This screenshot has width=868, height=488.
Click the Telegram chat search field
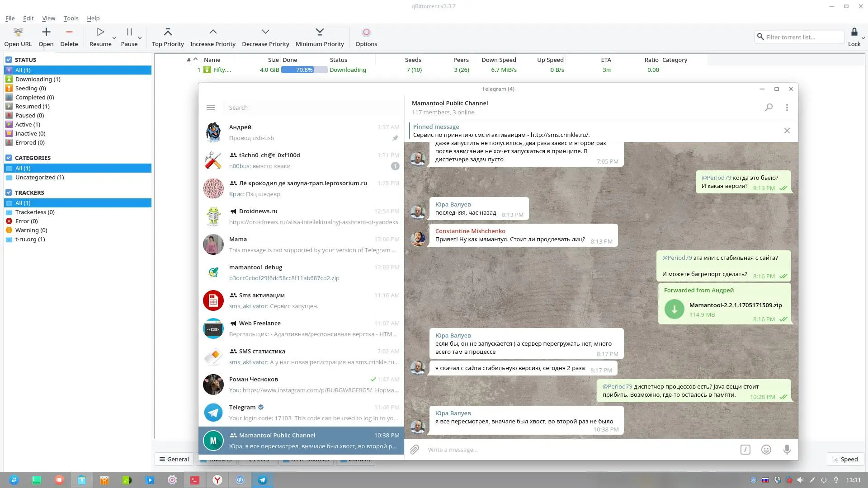point(312,108)
